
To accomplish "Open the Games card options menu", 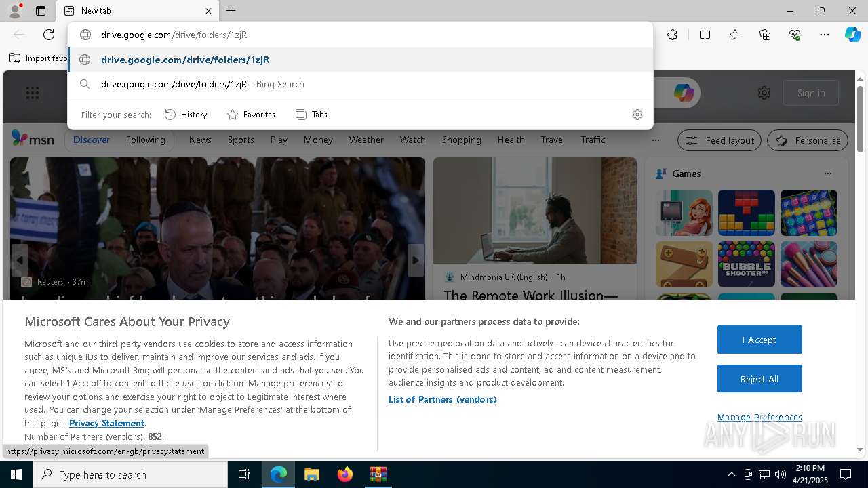I will (x=827, y=174).
